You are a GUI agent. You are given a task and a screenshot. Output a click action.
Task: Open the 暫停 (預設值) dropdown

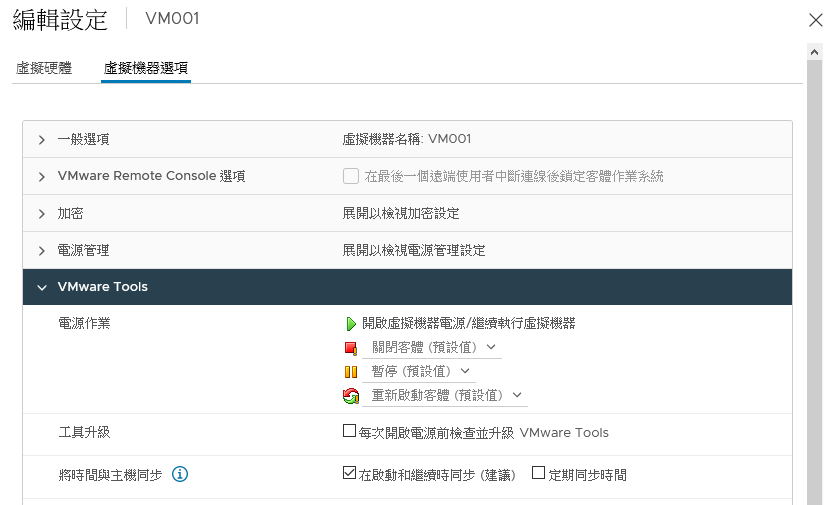click(x=419, y=371)
